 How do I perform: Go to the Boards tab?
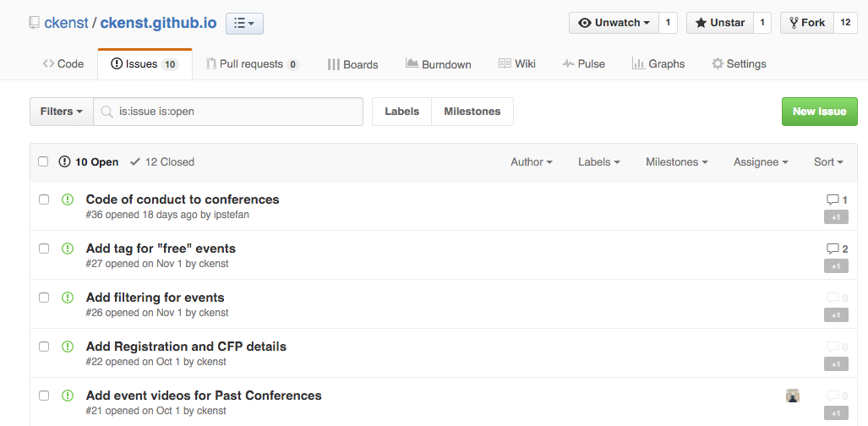(x=352, y=64)
